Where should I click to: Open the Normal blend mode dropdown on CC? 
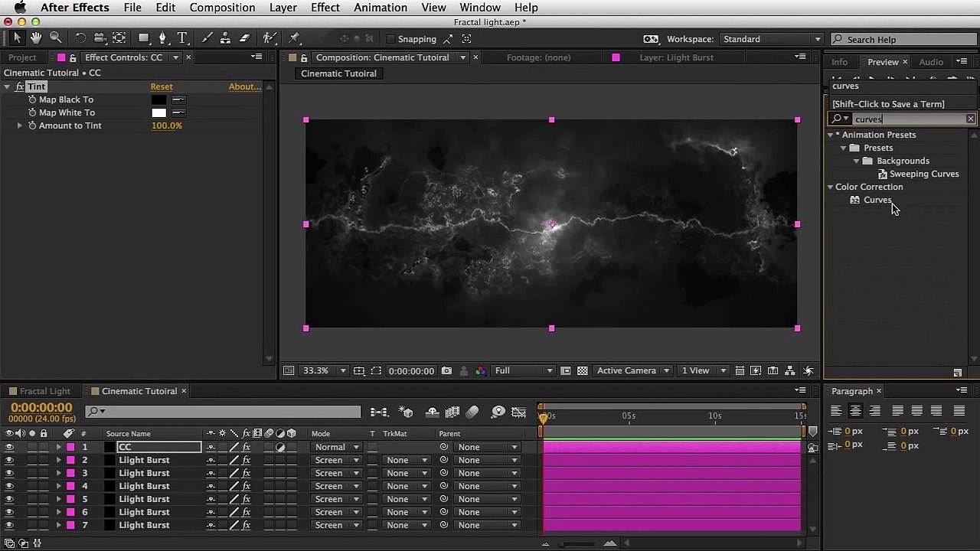[336, 447]
